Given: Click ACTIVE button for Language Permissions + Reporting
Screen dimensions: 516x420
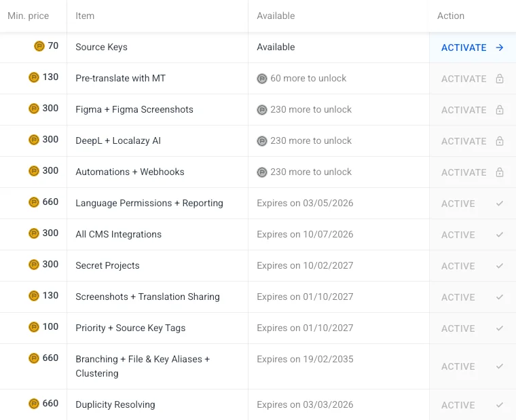Looking at the screenshot, I should (458, 204).
